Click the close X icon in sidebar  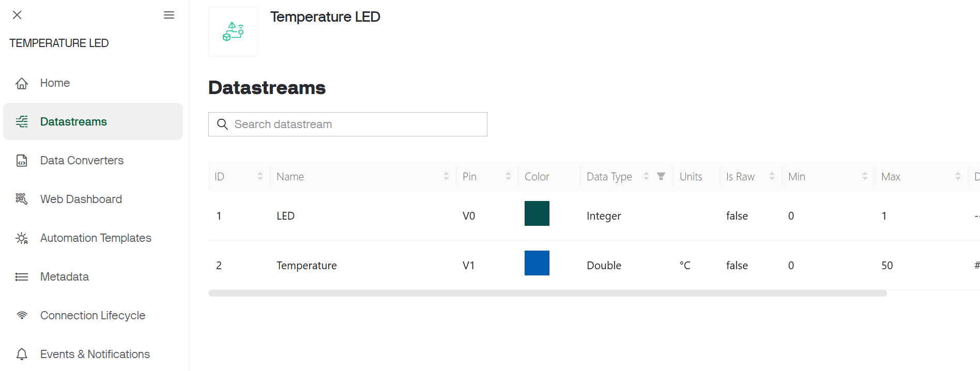pos(17,15)
